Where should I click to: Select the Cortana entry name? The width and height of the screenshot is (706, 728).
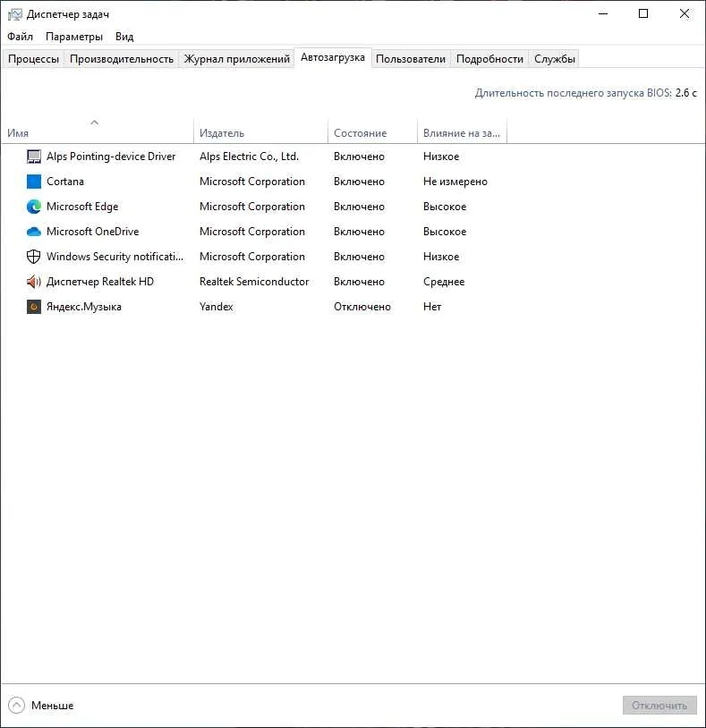click(x=65, y=182)
